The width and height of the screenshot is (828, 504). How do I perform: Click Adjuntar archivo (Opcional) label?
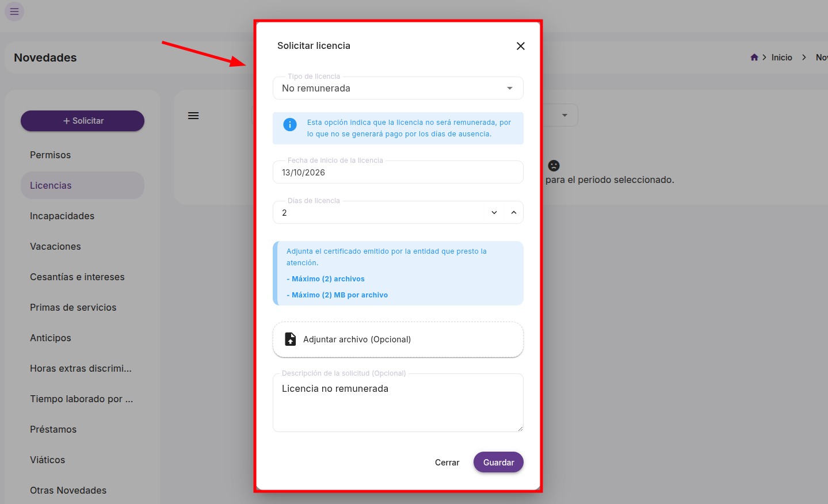click(x=357, y=339)
